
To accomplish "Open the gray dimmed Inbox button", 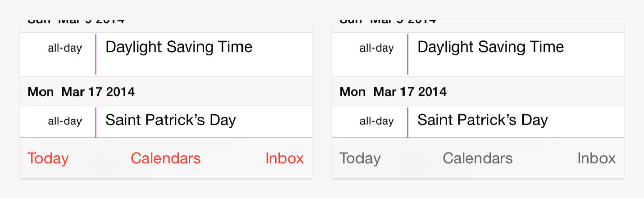I will pos(596,158).
